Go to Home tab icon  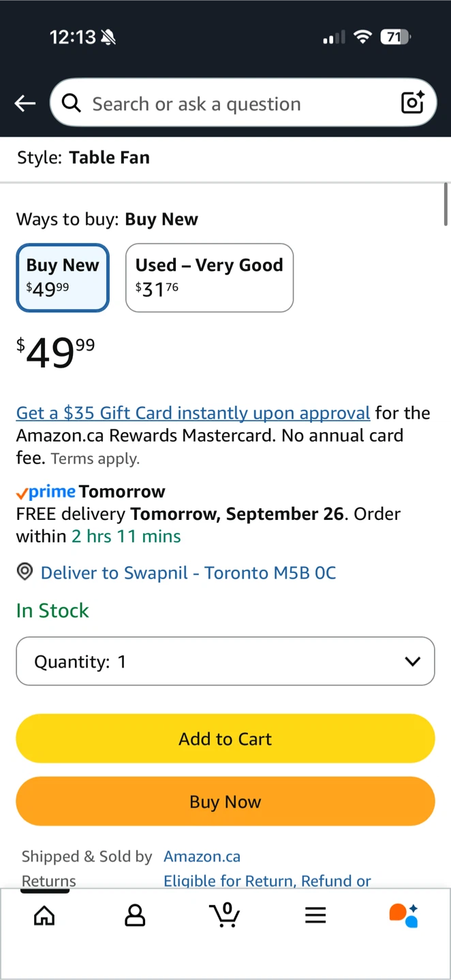pos(44,915)
